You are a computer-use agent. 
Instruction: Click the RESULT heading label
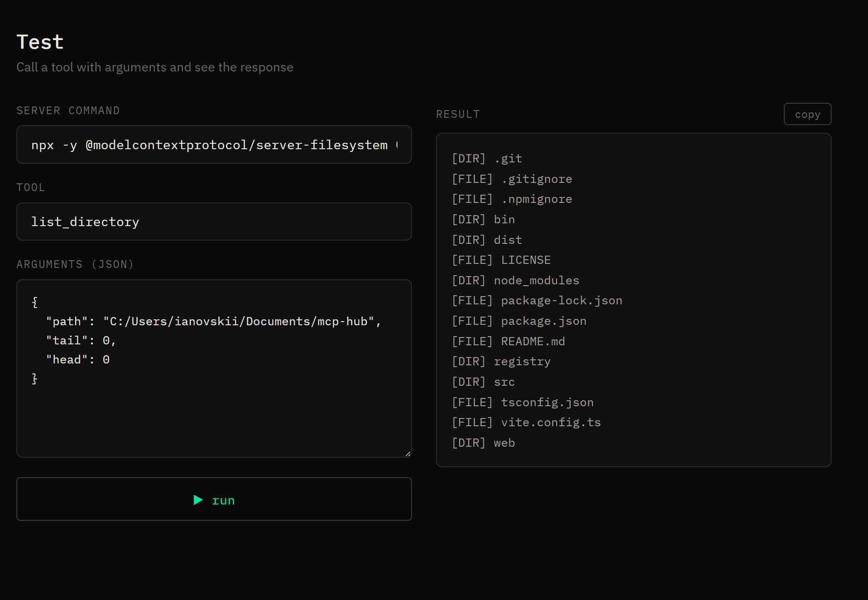(x=458, y=114)
